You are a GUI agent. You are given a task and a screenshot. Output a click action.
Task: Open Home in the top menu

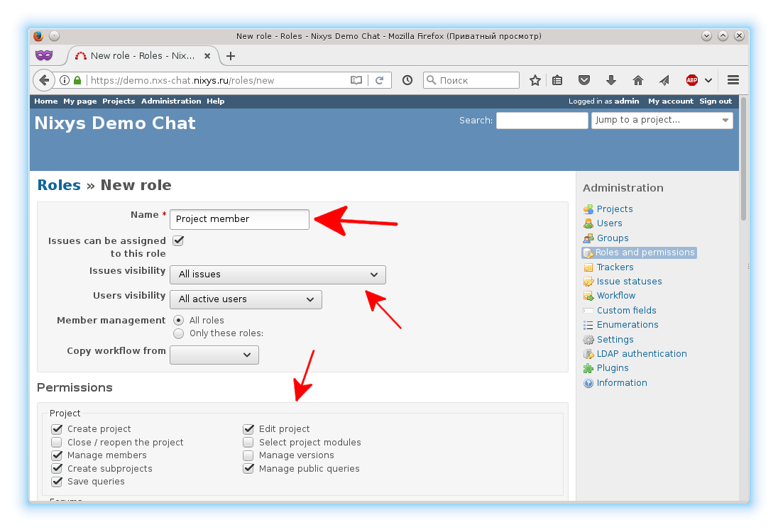(x=46, y=101)
